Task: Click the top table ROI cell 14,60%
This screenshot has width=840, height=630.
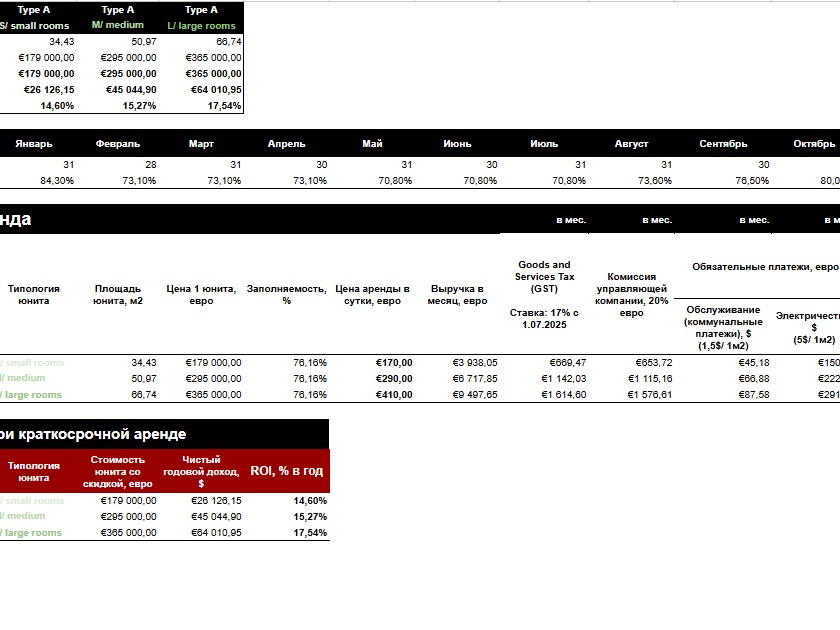Action: 57,106
